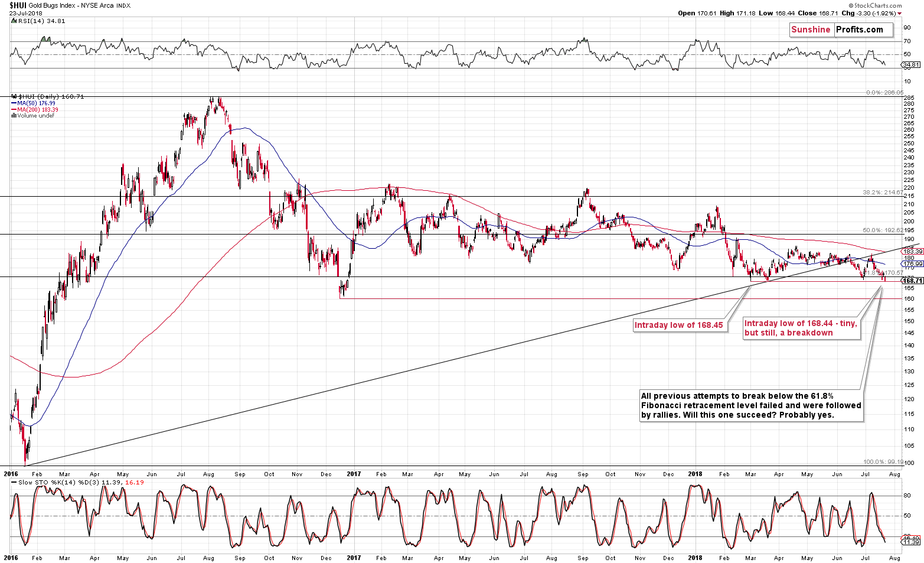Click the 176.99 price axis tag
Image resolution: width=924 pixels, height=563 pixels.
pos(913,264)
